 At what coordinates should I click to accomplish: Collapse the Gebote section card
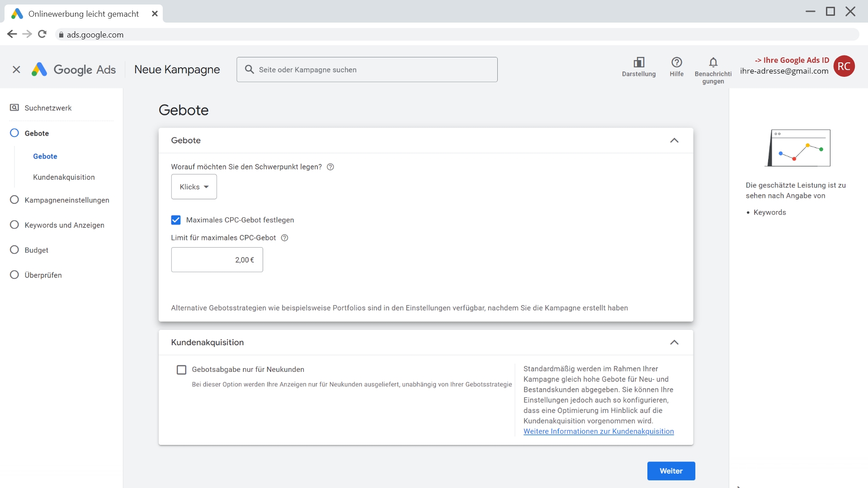(674, 141)
